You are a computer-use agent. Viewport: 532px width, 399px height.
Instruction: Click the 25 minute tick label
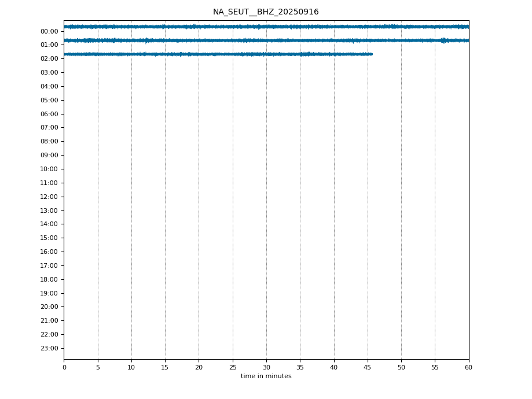233,367
